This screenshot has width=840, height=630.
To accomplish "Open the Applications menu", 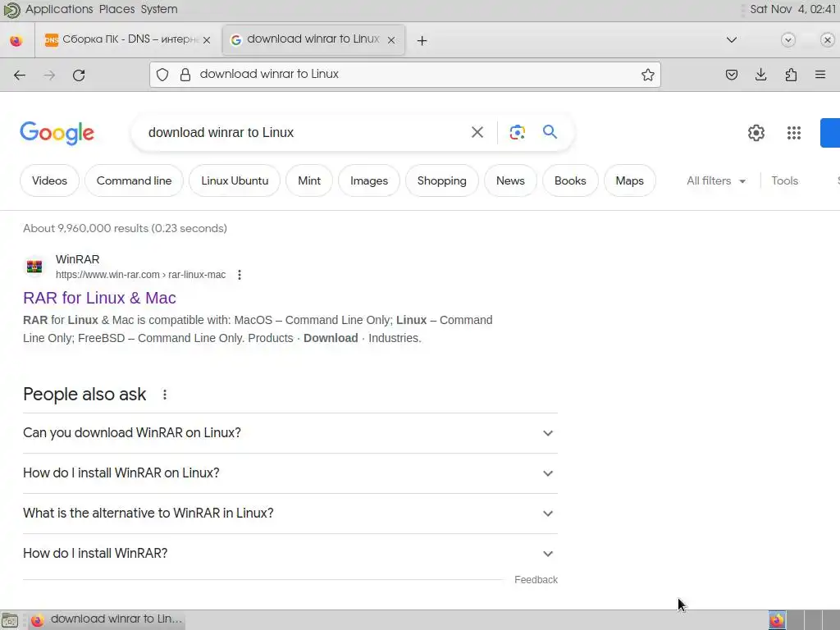I will pyautogui.click(x=59, y=9).
